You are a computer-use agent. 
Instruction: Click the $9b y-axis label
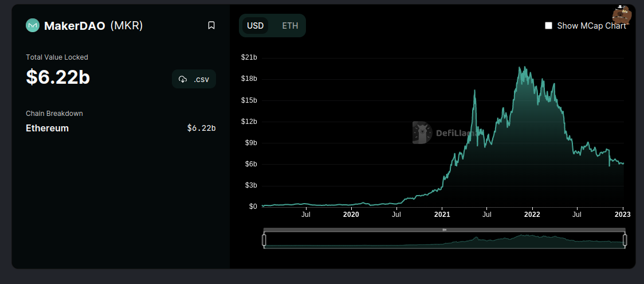(251, 143)
